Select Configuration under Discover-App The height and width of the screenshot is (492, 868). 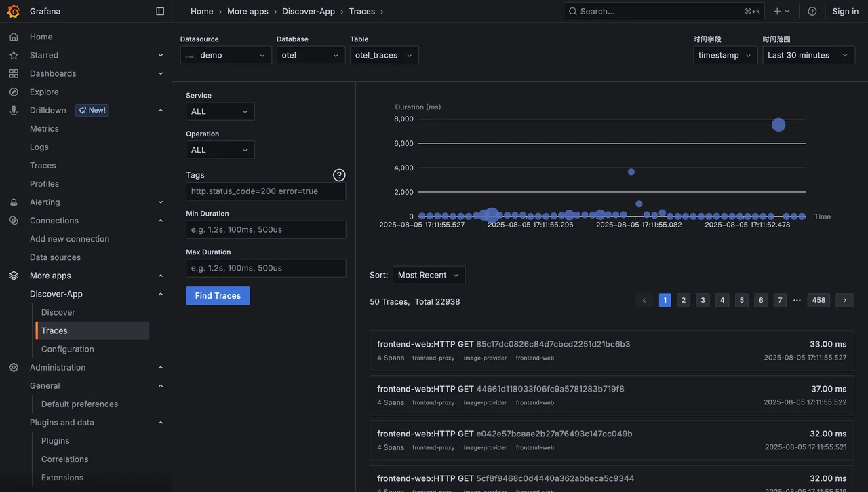click(68, 347)
